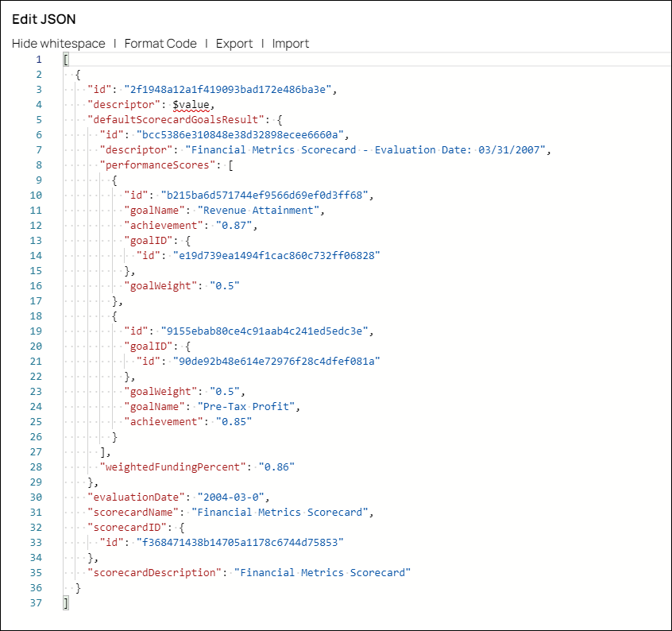The height and width of the screenshot is (631, 672).
Task: Click the "goalID" key on line 13
Action: 149,241
